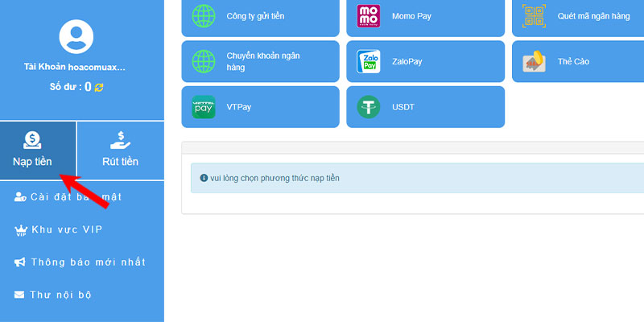Open Thông báo mới nhất announcements

(80, 262)
